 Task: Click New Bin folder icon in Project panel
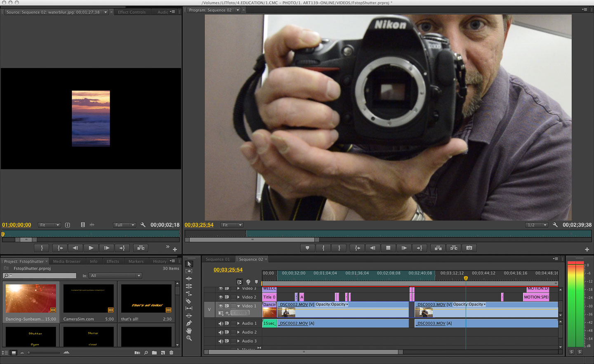(154, 352)
